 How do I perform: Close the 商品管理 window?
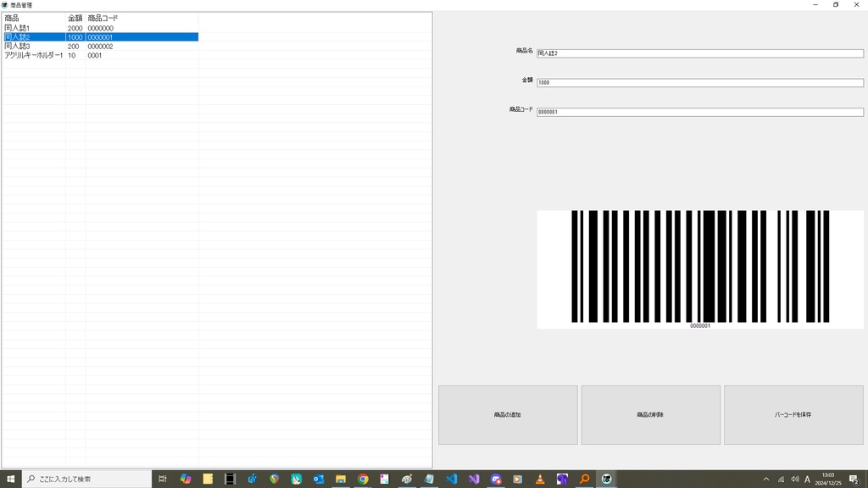coord(856,4)
